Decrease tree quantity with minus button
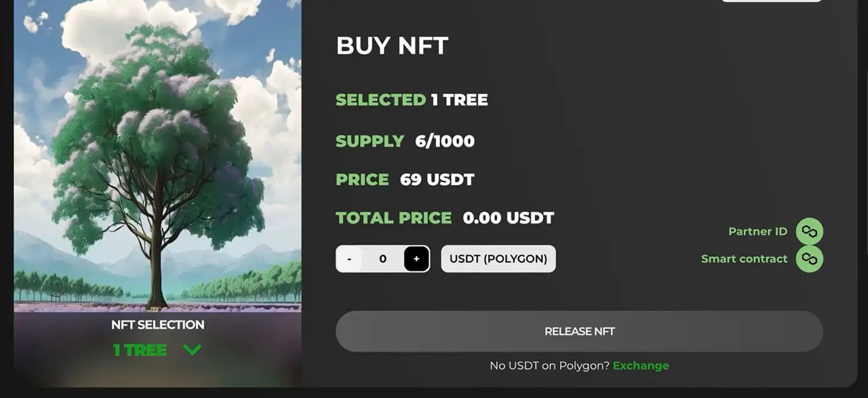 pyautogui.click(x=349, y=259)
